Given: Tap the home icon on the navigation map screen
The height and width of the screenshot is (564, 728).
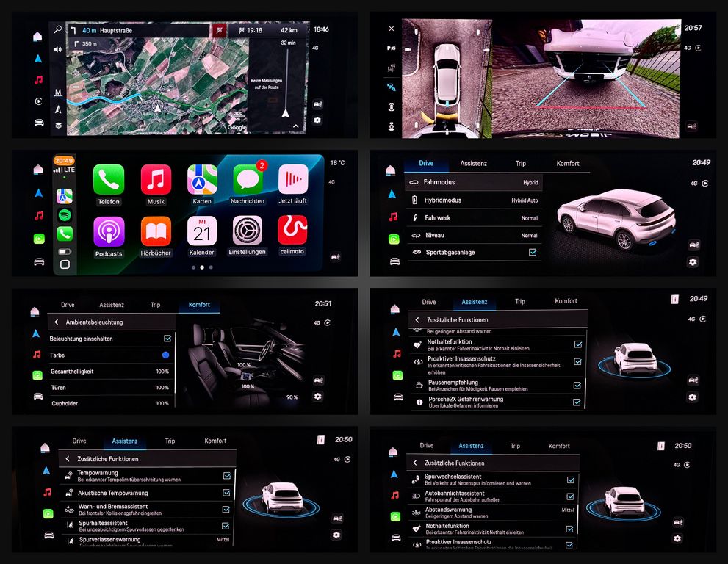Looking at the screenshot, I should tap(38, 37).
